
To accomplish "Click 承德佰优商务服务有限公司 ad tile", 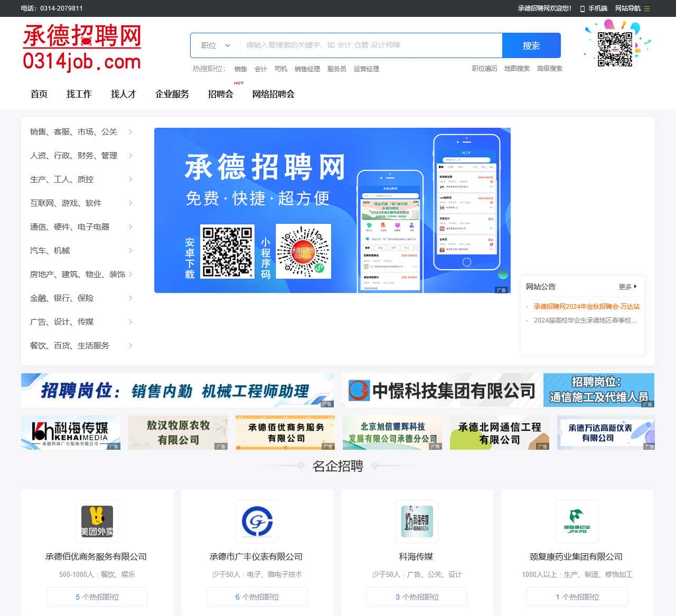I will (285, 432).
